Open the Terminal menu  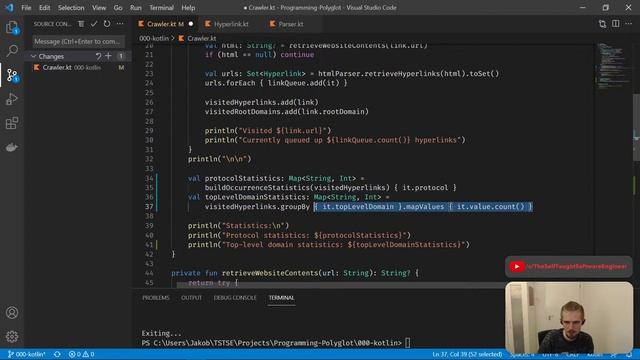pos(161,8)
